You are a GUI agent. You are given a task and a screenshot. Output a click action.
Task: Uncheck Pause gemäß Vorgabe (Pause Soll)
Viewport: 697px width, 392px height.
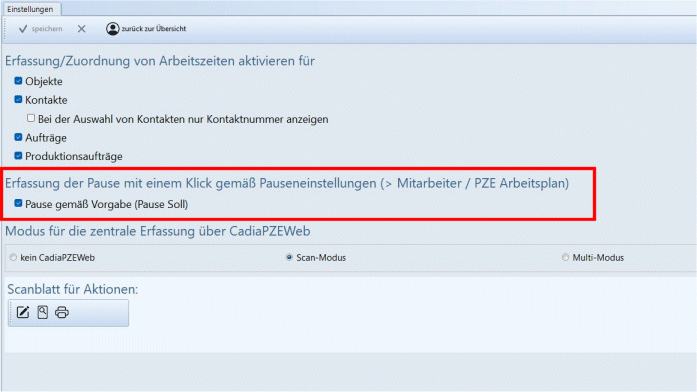click(x=18, y=204)
